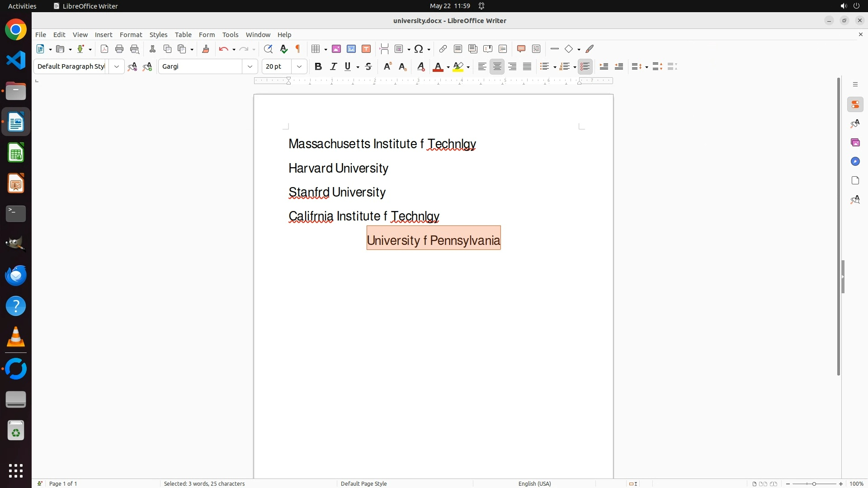This screenshot has height=488, width=868.
Task: Click Default Page Style in status bar
Action: [363, 483]
